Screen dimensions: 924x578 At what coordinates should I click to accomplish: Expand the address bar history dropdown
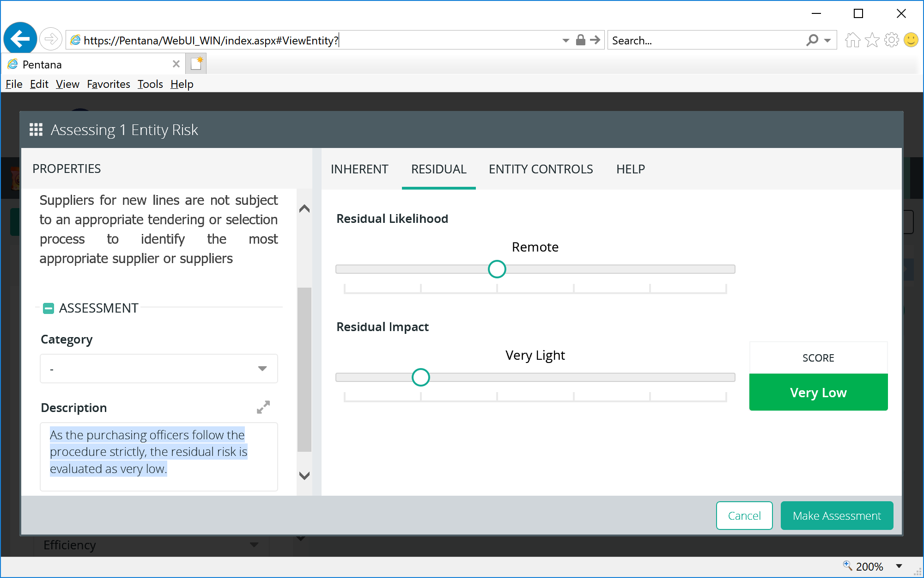(x=565, y=40)
